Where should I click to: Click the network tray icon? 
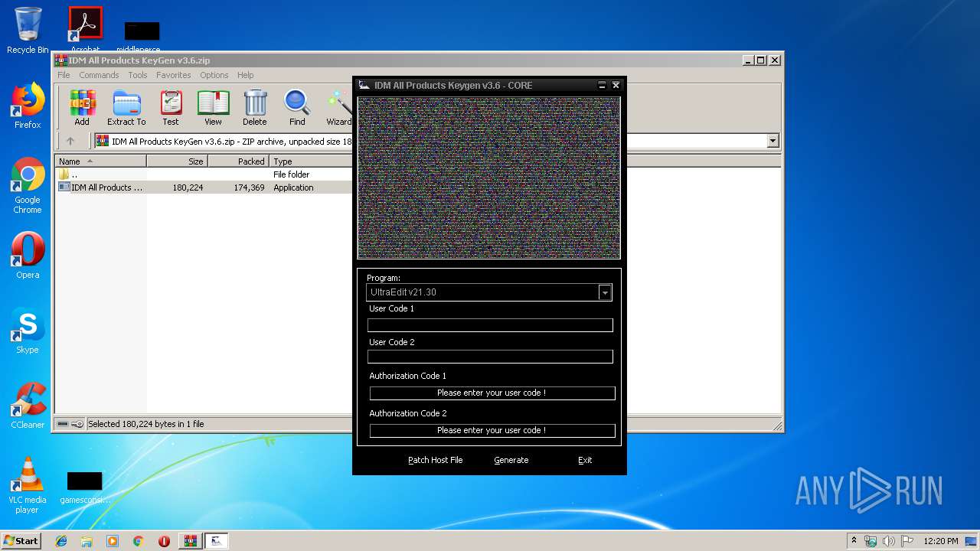871,541
